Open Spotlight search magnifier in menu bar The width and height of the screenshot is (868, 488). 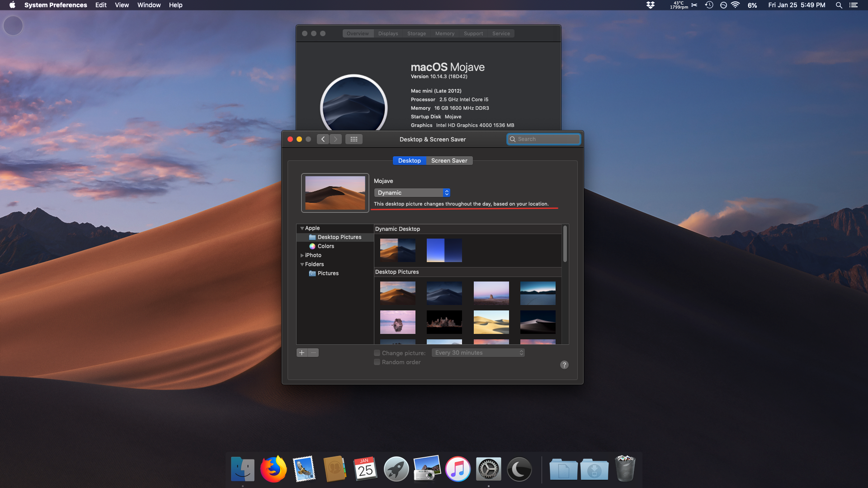pyautogui.click(x=839, y=5)
